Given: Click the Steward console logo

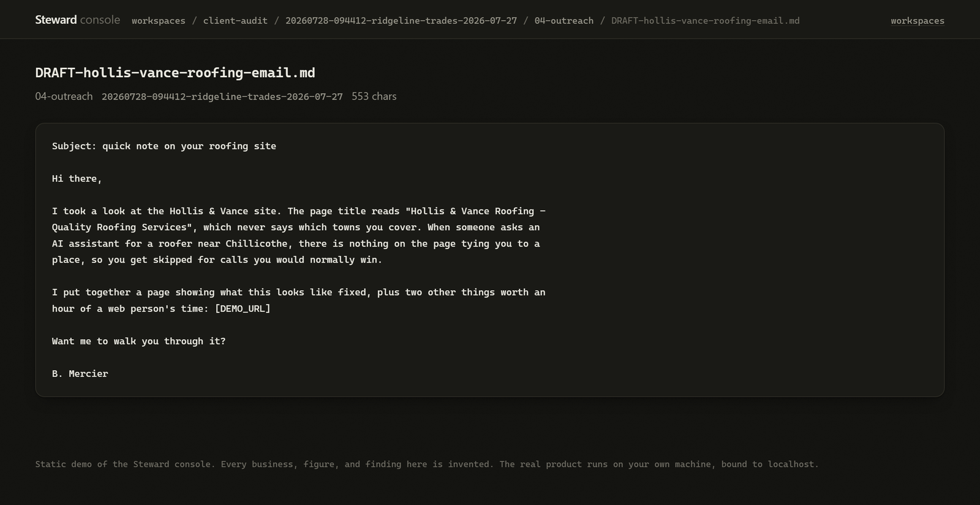Looking at the screenshot, I should (77, 20).
